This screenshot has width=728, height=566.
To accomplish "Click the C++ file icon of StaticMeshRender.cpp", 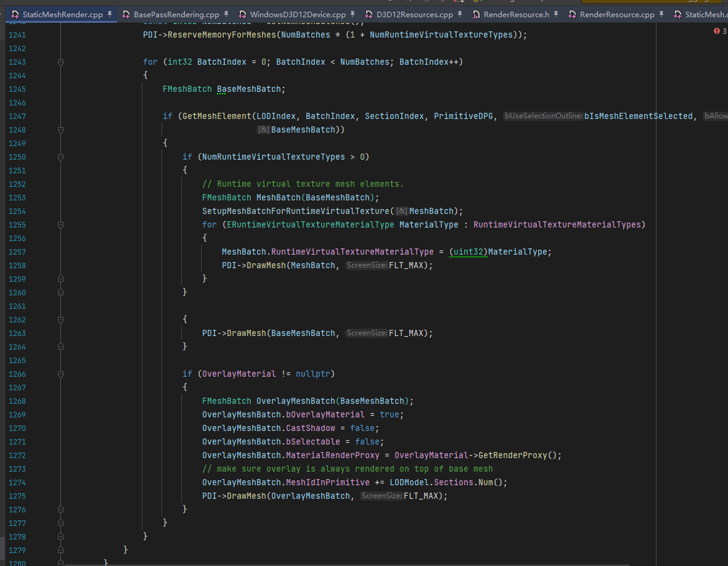I will click(x=15, y=14).
